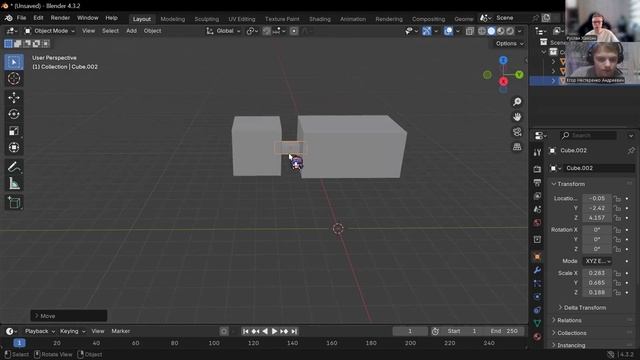Viewport: 640px width, 360px height.
Task: Toggle lock on Location Y
Action: click(618, 209)
